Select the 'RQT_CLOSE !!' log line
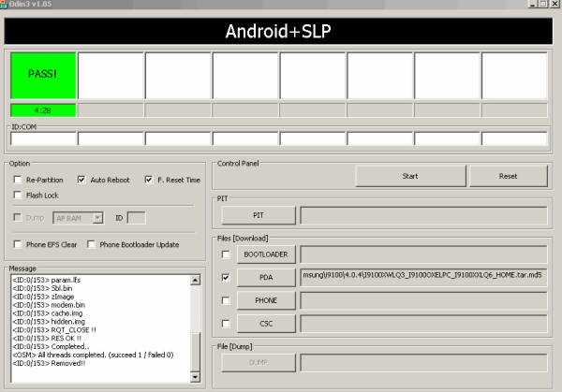562x392 pixels. [54, 329]
